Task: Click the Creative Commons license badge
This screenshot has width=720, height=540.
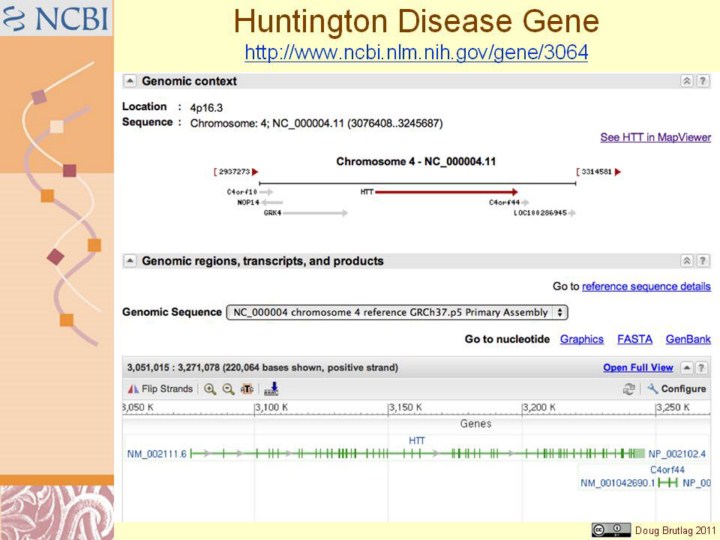Action: 611,530
